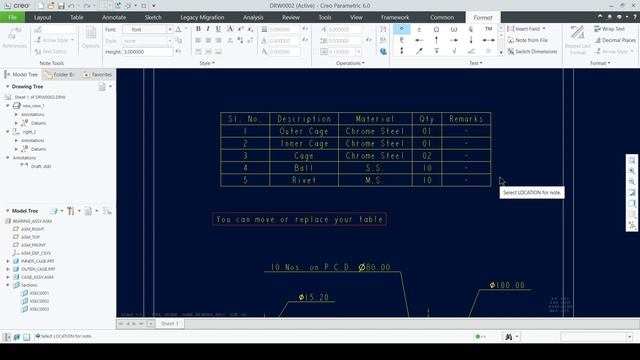Click Decimal Places button

[x=616, y=40]
